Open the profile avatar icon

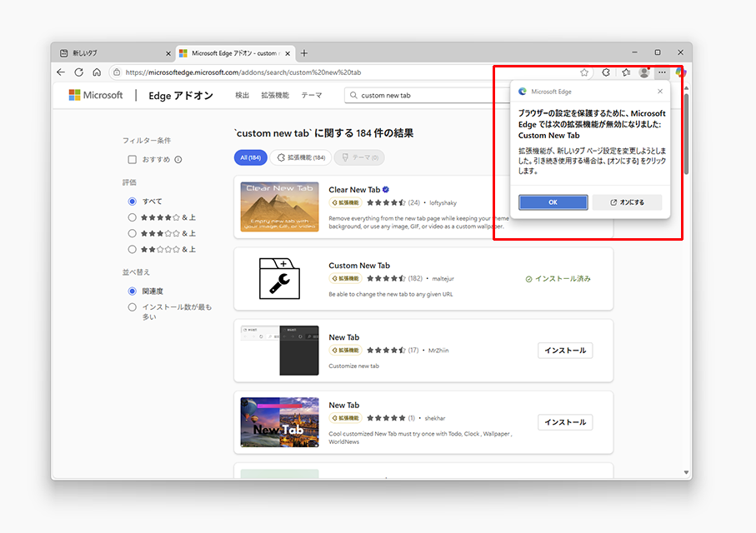[643, 72]
